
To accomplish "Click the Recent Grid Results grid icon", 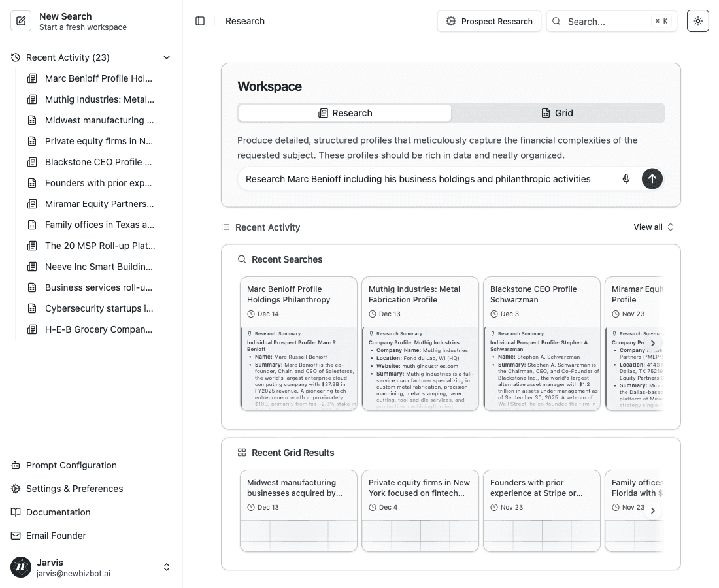I will click(x=242, y=452).
